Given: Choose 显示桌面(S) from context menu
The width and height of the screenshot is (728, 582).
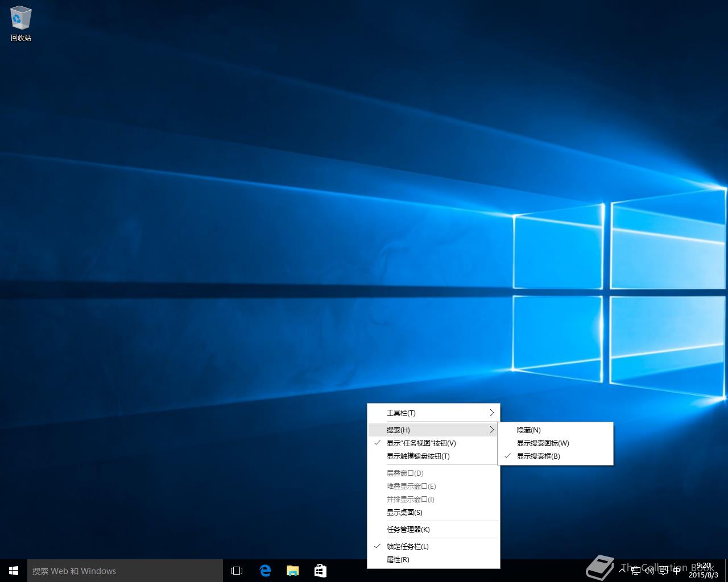Looking at the screenshot, I should (x=433, y=512).
